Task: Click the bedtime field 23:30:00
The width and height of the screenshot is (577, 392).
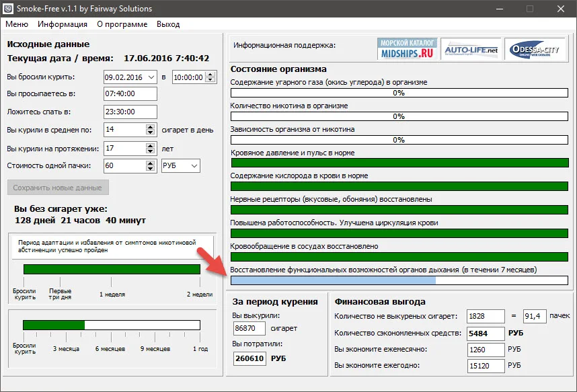Action: click(130, 112)
